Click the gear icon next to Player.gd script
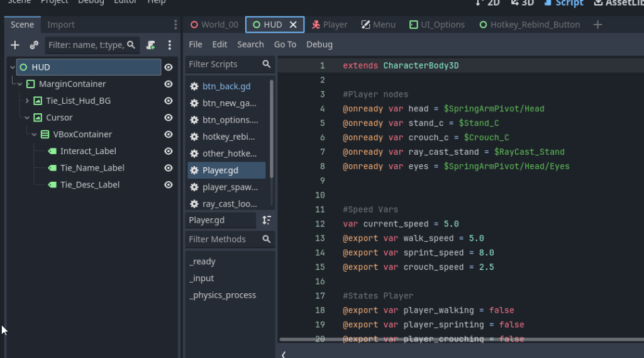644x358 pixels. [x=194, y=171]
